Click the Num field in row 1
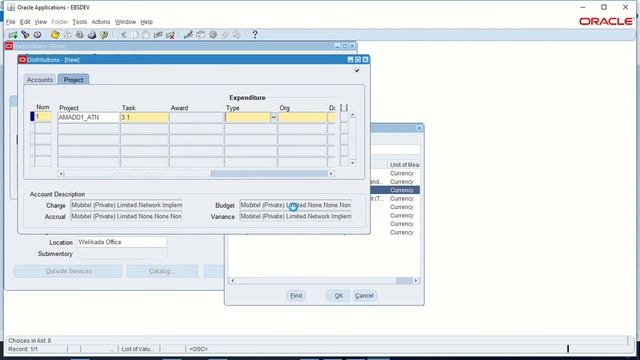 click(43, 118)
